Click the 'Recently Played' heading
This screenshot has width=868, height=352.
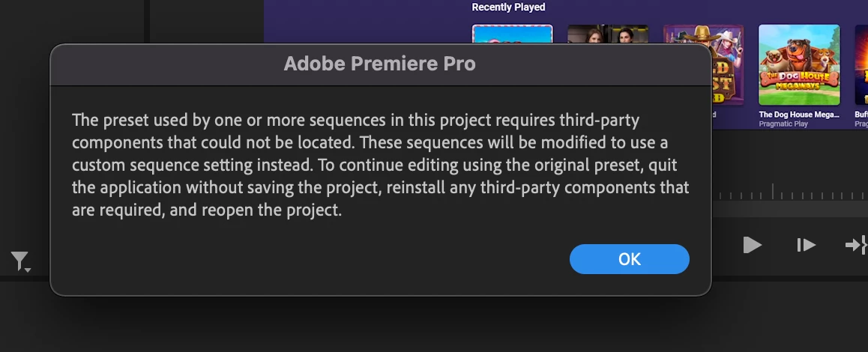tap(508, 7)
